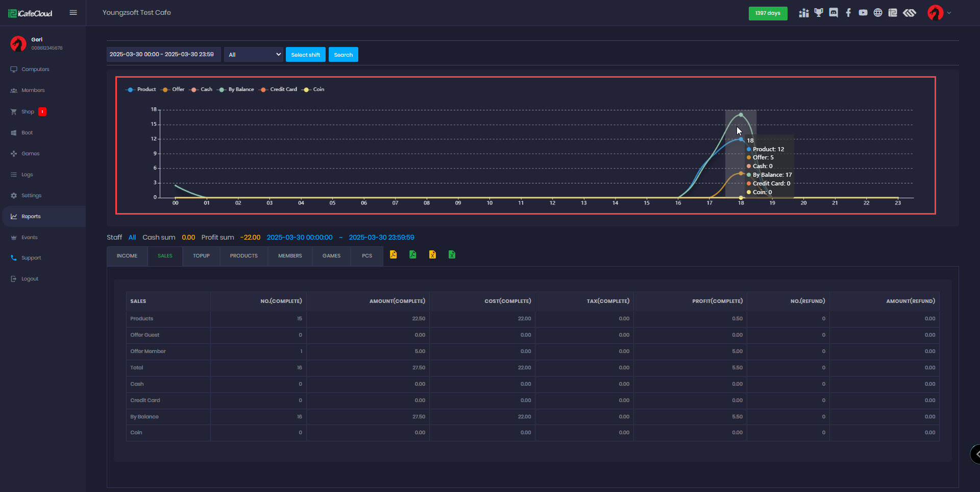This screenshot has width=980, height=492.
Task: Click the Search button
Action: click(343, 55)
